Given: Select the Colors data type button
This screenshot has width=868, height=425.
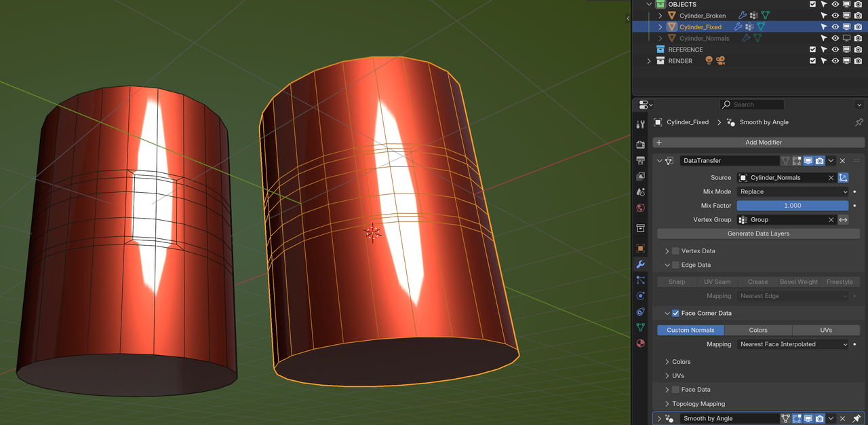Looking at the screenshot, I should click(758, 331).
